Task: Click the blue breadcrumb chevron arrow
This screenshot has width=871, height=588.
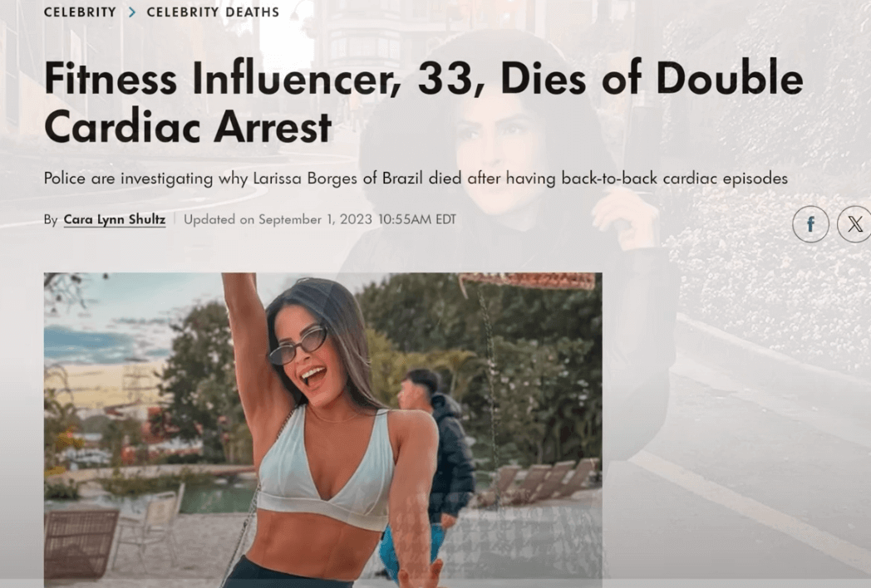Action: [x=132, y=12]
